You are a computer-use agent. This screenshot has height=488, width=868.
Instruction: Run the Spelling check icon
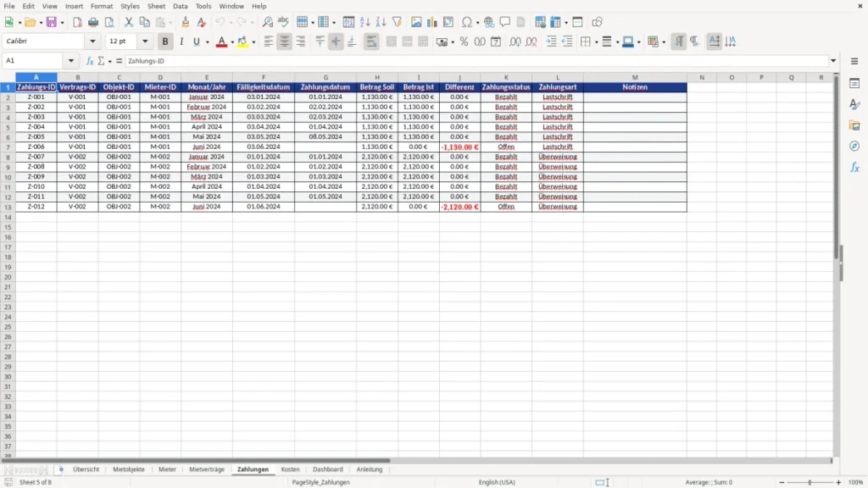pos(283,22)
